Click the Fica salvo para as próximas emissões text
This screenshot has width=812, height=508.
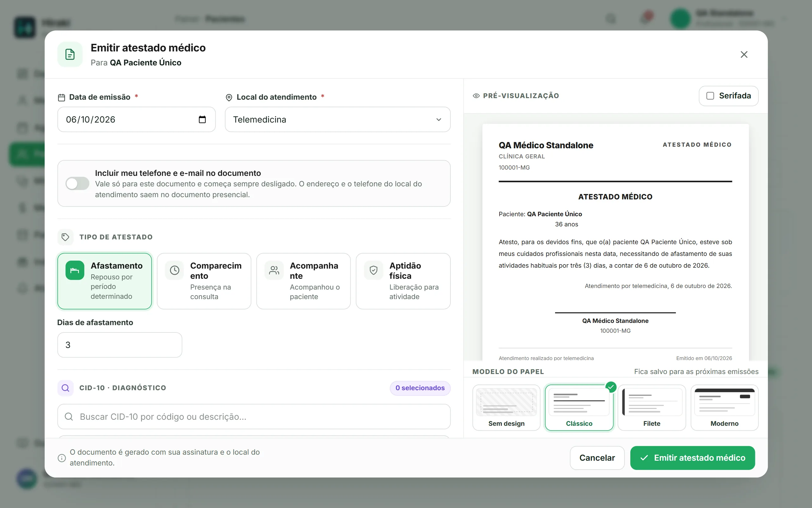tap(696, 371)
